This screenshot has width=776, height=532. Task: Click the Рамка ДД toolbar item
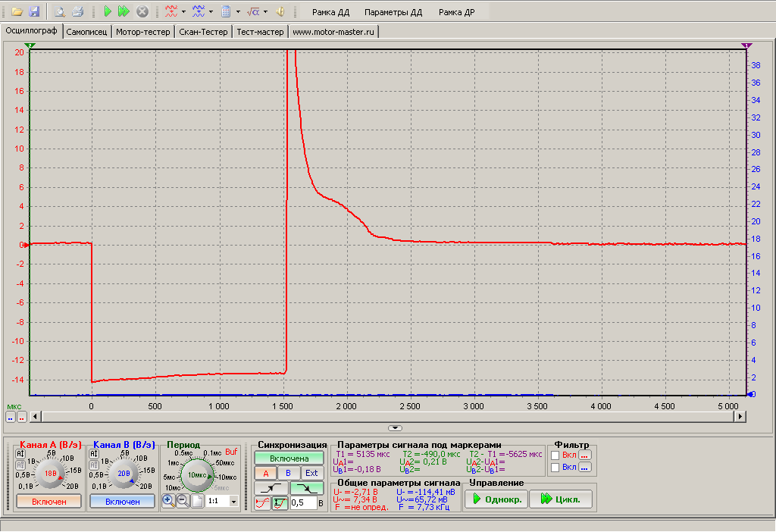330,12
